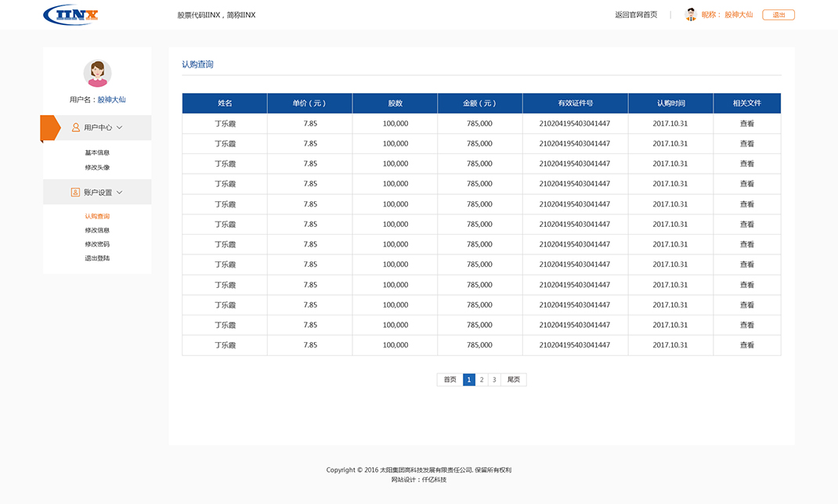The height and width of the screenshot is (504, 838).
Task: Click the 返回官网首页 link
Action: [637, 14]
